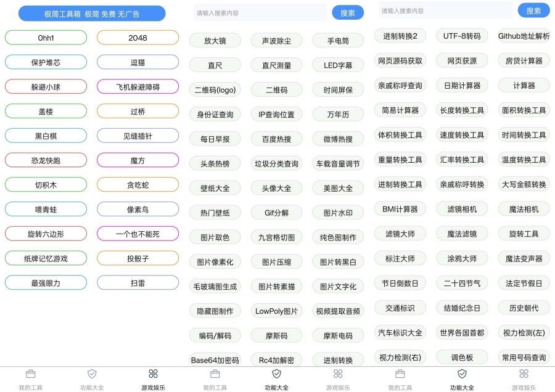Tap the 功能大全 shield icon beneath the Rc4加解密 tool

[x=277, y=374]
